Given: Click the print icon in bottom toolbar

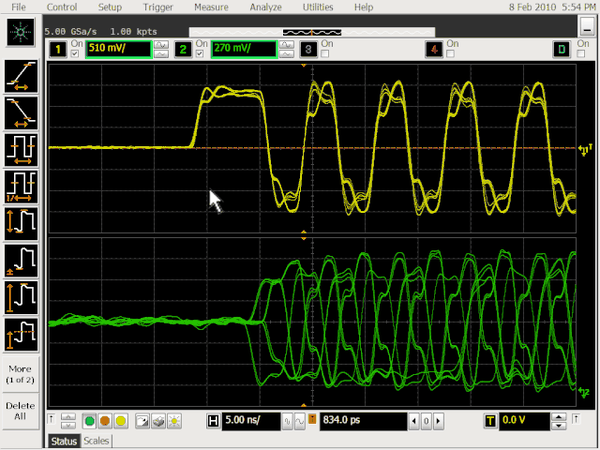Looking at the screenshot, I should tap(158, 421).
